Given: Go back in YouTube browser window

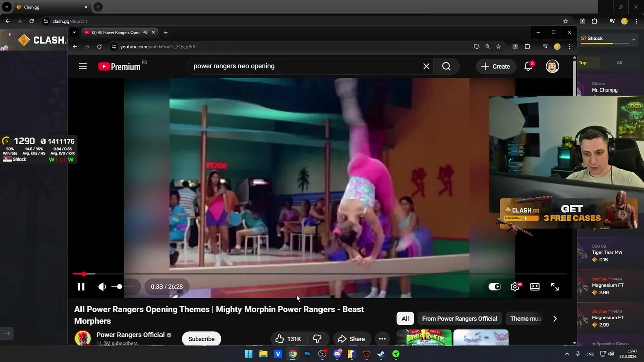Looking at the screenshot, I should (x=75, y=47).
